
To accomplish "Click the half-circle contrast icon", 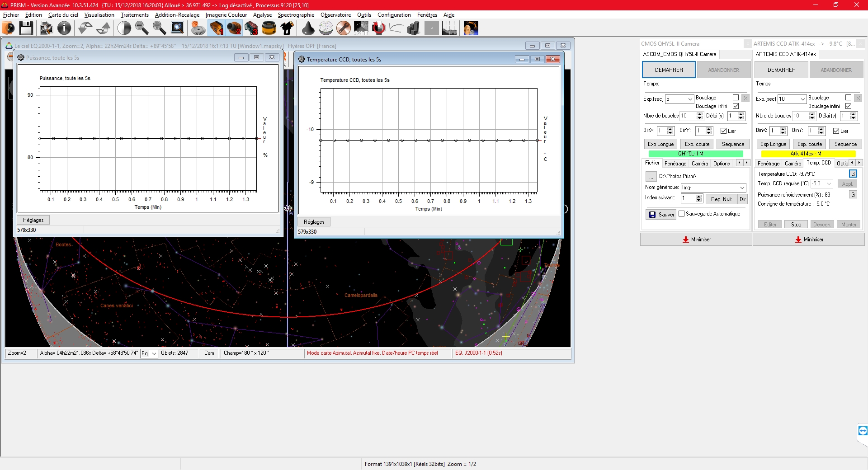I will click(x=124, y=28).
